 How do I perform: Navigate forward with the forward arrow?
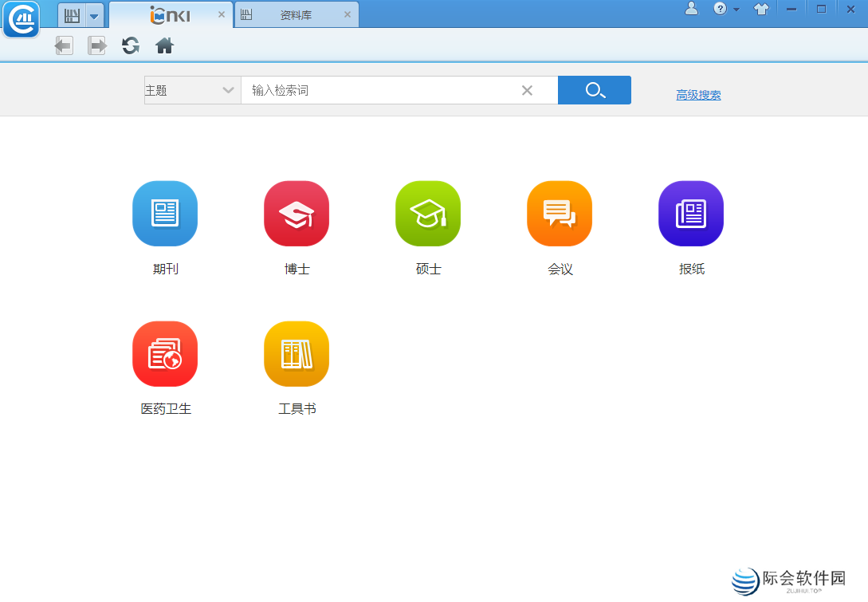point(96,45)
